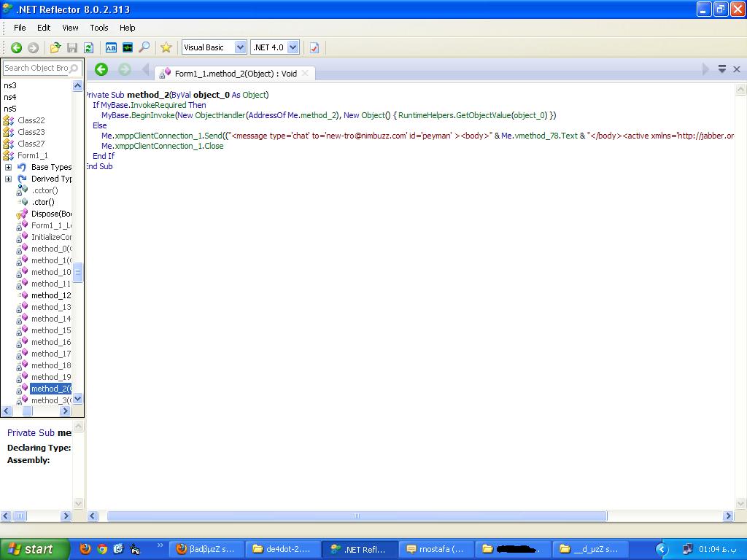The image size is (747, 560).
Task: Click the checklist options icon in toolbar
Action: click(x=314, y=47)
